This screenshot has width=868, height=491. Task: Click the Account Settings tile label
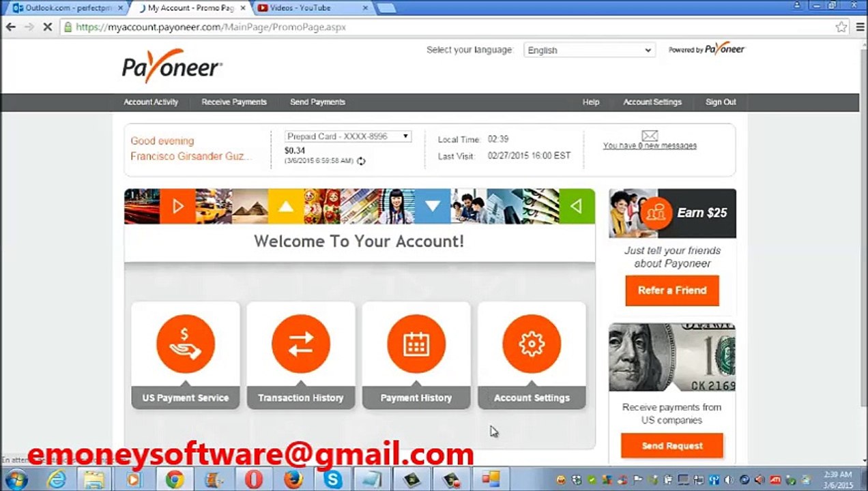tap(532, 398)
